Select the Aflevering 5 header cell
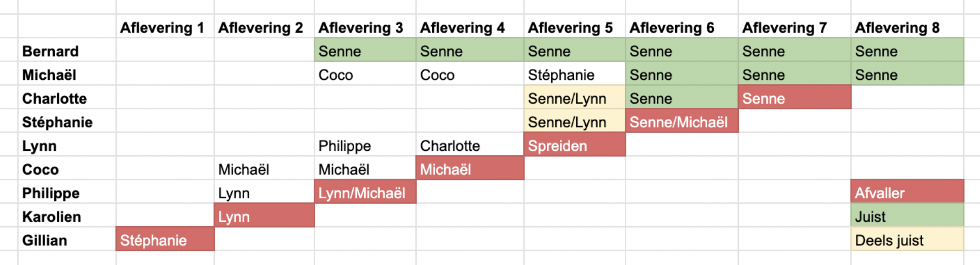Viewport: 980px width, 265px height. (x=571, y=27)
